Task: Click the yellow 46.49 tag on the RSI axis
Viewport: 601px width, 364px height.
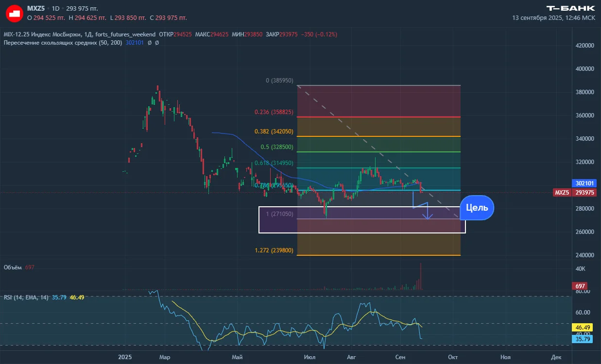Action: (583, 328)
